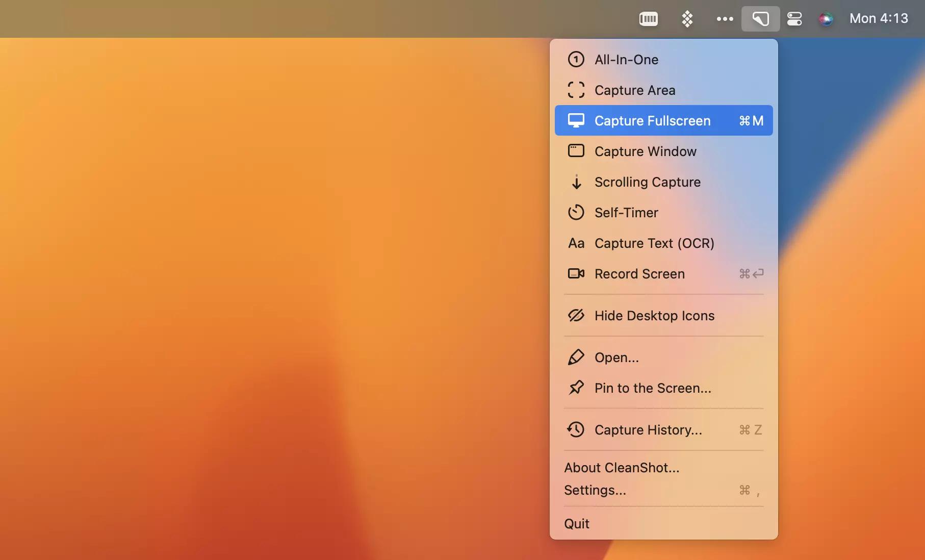This screenshot has width=925, height=560.
Task: Click the ⌘M shortcut on Capture Fullscreen
Action: coord(751,121)
